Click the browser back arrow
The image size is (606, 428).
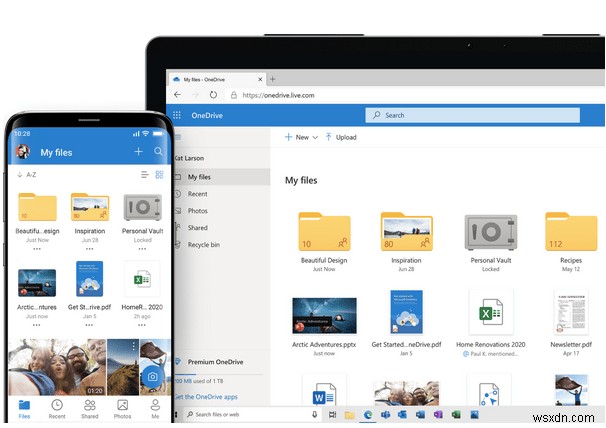177,95
